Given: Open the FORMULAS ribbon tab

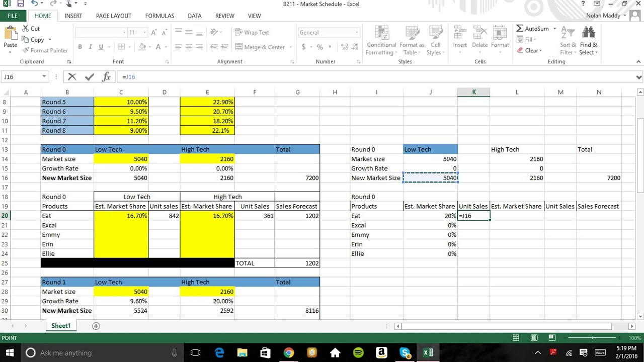Looking at the screenshot, I should (159, 16).
